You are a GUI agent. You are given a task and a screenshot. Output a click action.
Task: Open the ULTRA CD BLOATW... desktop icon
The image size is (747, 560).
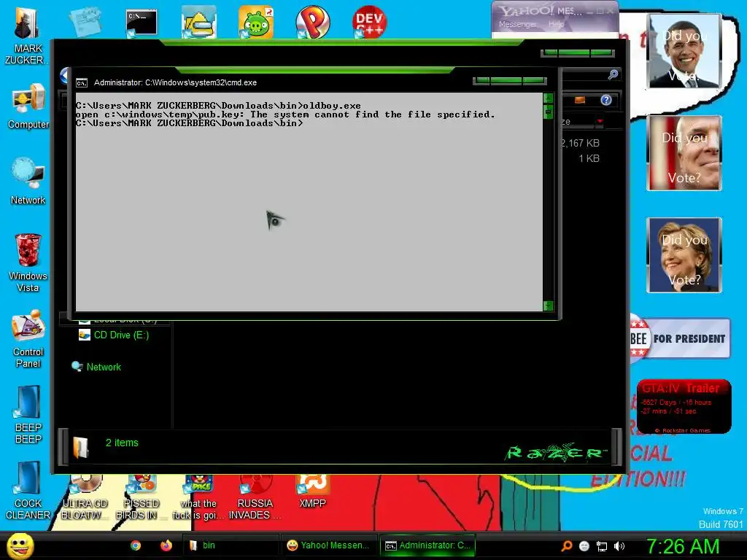pyautogui.click(x=85, y=498)
